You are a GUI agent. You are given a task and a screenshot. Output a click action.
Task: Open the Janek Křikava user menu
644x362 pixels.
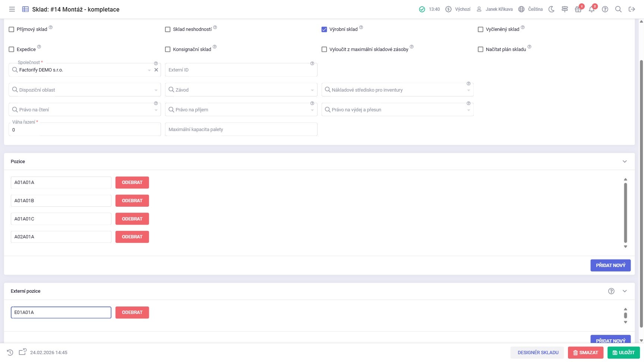pos(495,9)
